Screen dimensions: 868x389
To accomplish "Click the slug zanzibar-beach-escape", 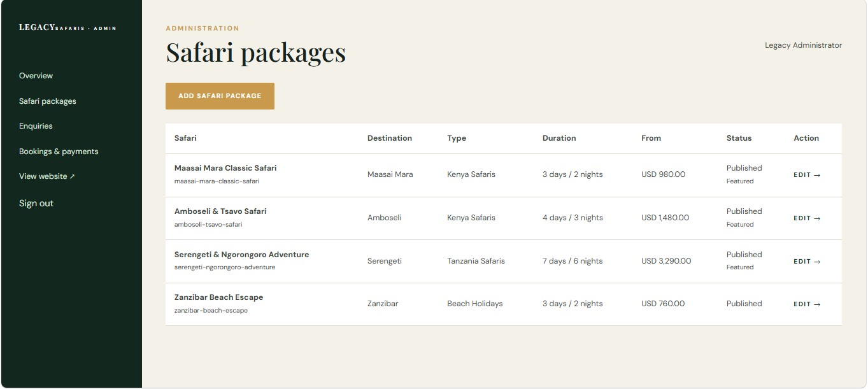I will coord(211,311).
